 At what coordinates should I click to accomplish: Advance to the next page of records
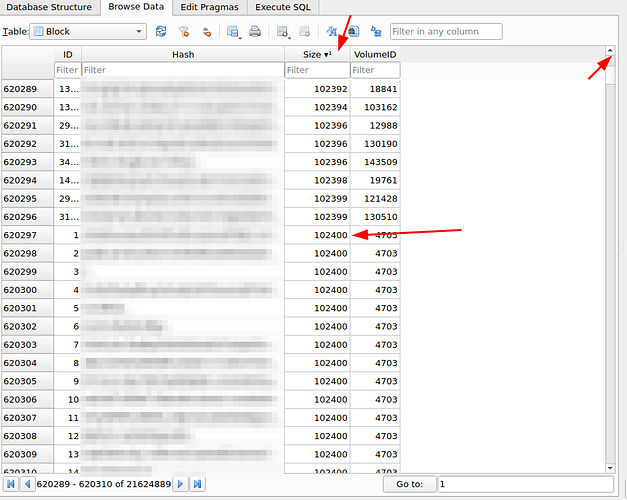[x=181, y=484]
